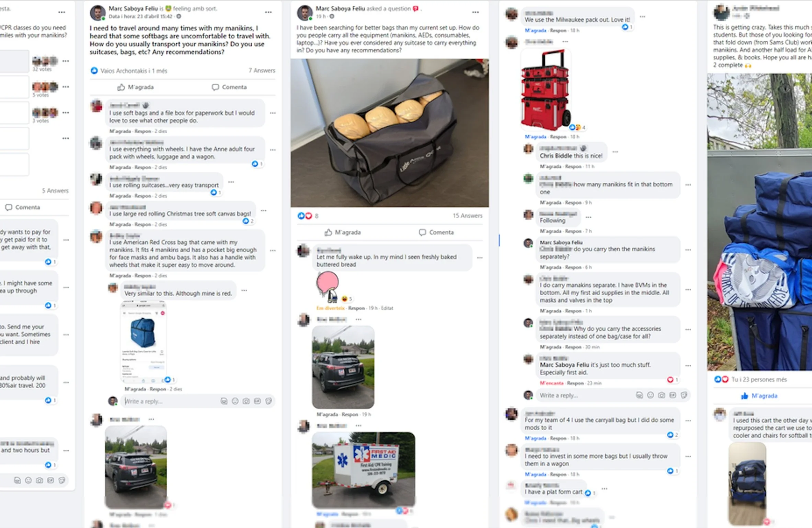The width and height of the screenshot is (812, 528).
Task: Click the emoji icon in the left reply box
Action: click(235, 401)
